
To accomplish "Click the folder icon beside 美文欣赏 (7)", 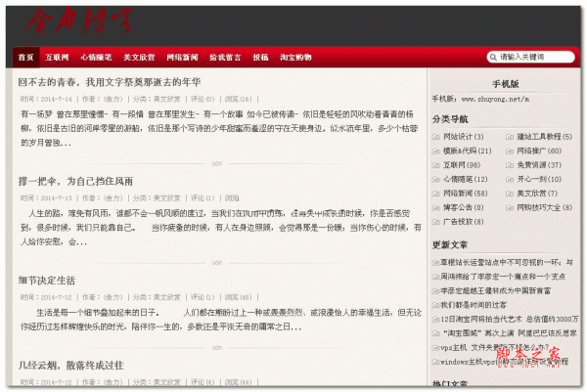I will [510, 194].
